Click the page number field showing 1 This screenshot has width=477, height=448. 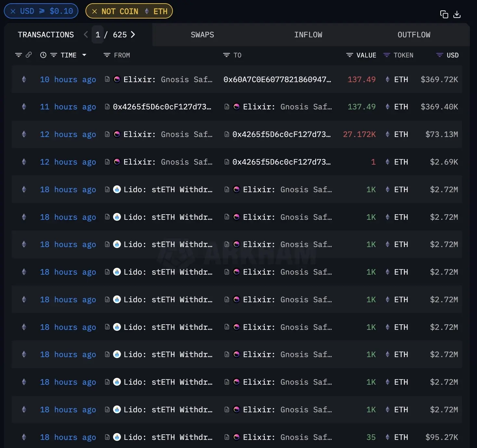(98, 35)
